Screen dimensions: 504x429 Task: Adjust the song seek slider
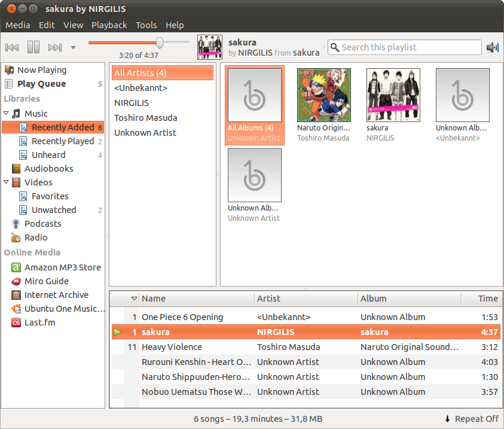pyautogui.click(x=159, y=42)
